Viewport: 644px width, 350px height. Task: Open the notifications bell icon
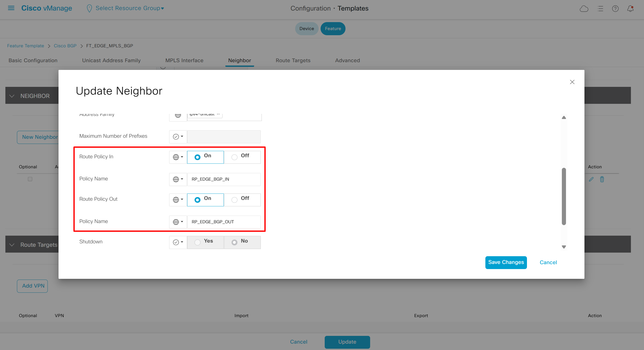point(630,9)
